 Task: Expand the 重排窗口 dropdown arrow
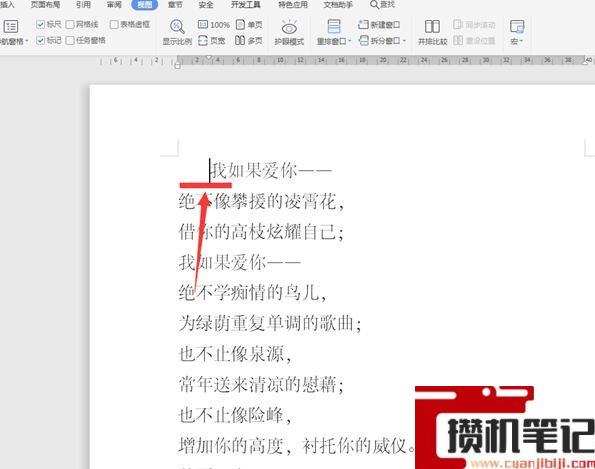click(349, 41)
